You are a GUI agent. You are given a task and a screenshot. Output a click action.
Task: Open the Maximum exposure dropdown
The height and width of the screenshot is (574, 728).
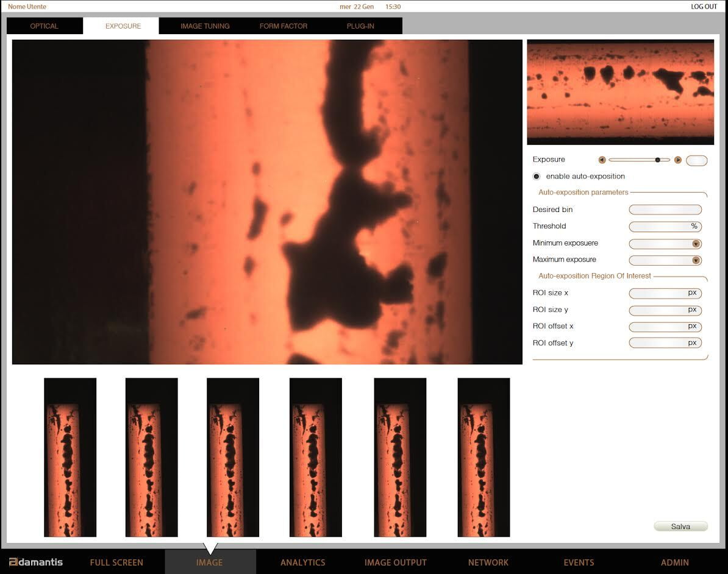pyautogui.click(x=696, y=260)
